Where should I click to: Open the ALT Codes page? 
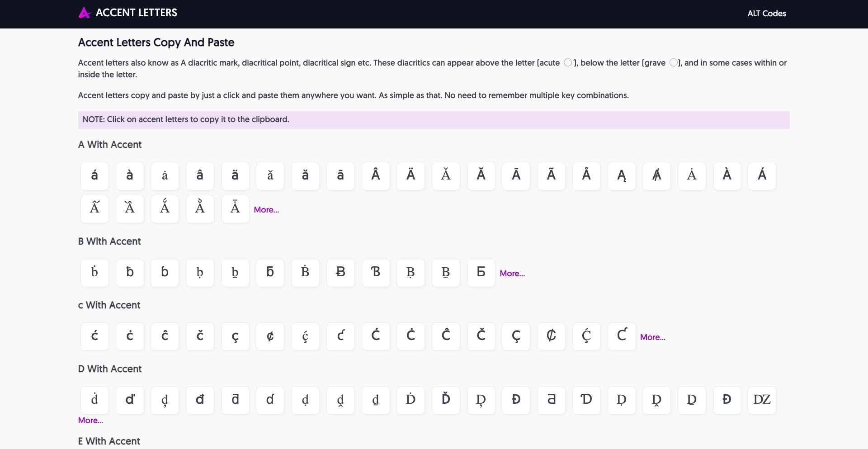[767, 14]
